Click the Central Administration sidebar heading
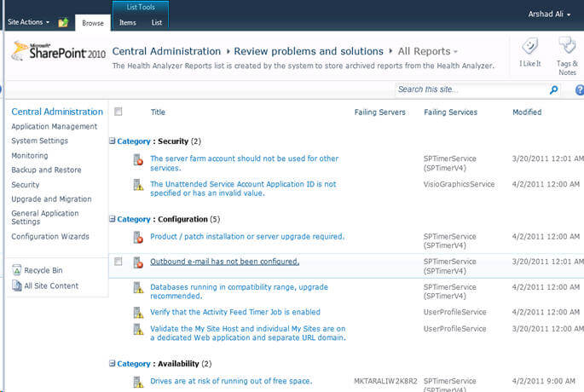Viewport: 584px width, 392px height. 57,112
